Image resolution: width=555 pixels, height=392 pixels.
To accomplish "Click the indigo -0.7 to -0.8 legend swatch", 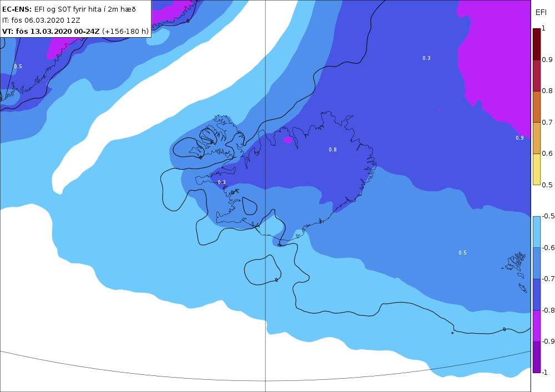I will click(x=537, y=294).
